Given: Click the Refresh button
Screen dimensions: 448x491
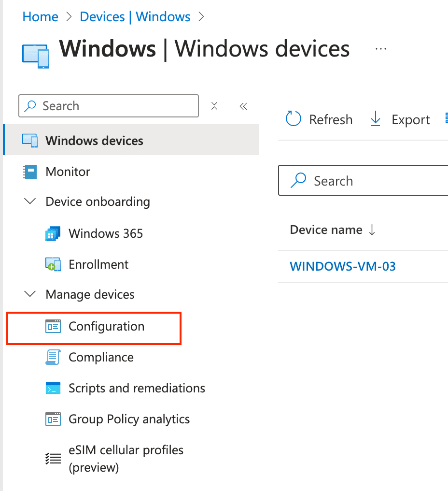Looking at the screenshot, I should (320, 120).
